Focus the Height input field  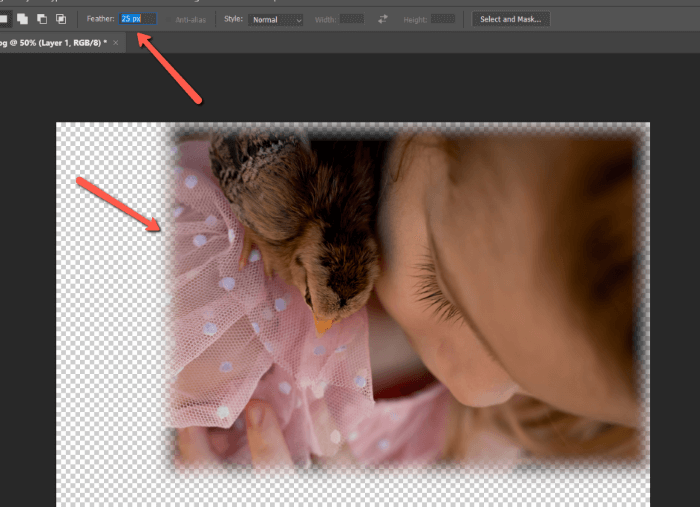click(x=443, y=19)
